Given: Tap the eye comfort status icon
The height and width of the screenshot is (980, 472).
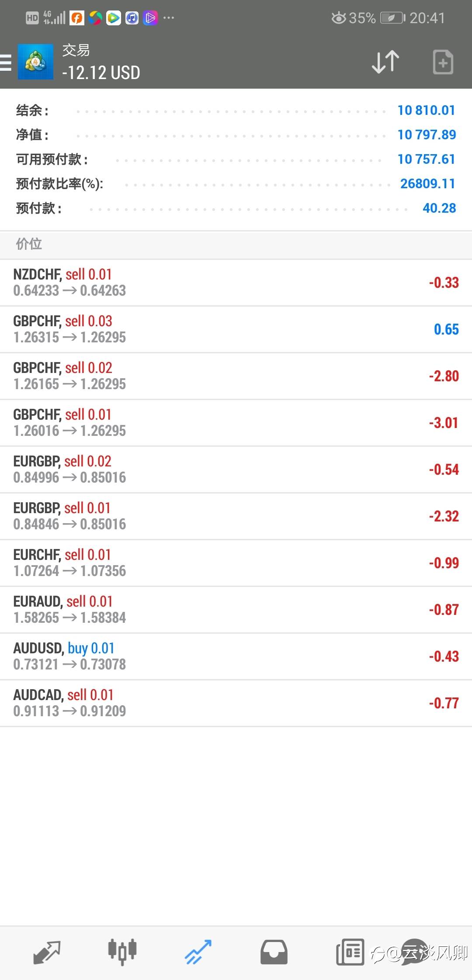Looking at the screenshot, I should point(339,18).
